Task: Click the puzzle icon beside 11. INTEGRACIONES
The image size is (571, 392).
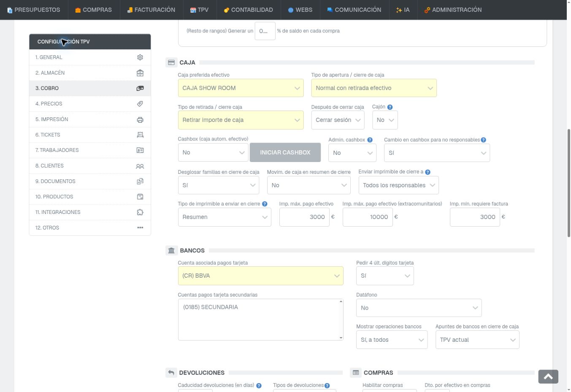Action: click(140, 212)
